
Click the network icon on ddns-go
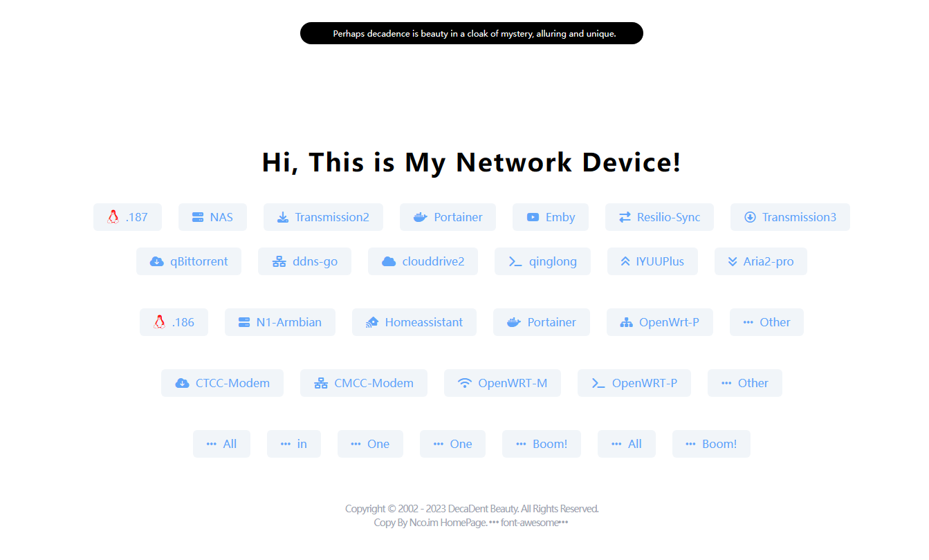pyautogui.click(x=279, y=261)
